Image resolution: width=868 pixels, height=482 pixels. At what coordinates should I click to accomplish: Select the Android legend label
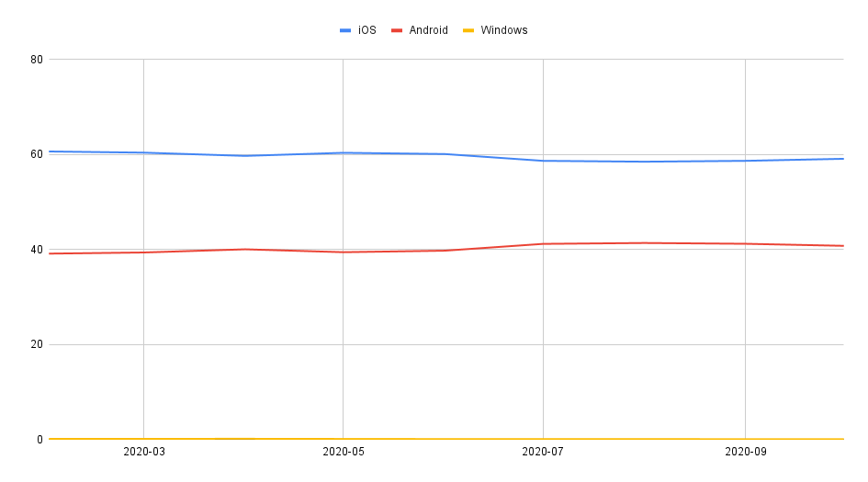tap(428, 30)
